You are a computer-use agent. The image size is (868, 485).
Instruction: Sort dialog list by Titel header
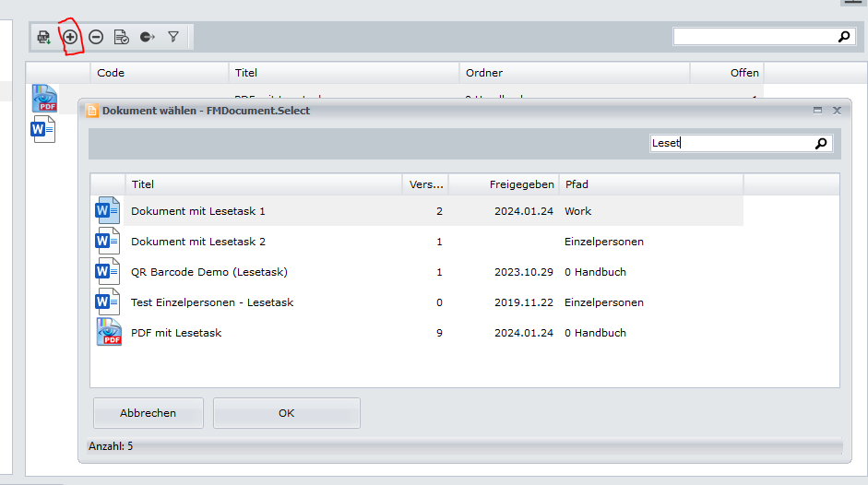tap(264, 184)
